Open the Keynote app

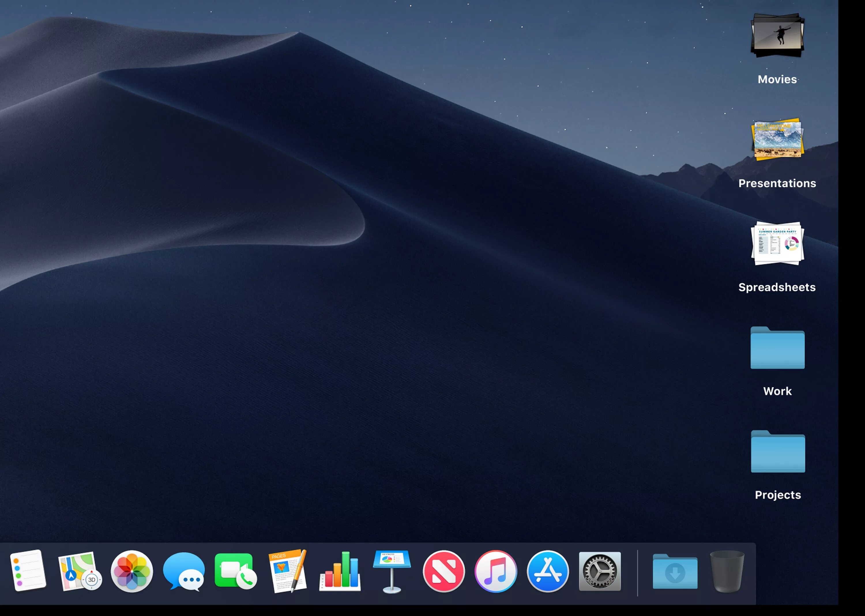click(x=392, y=571)
